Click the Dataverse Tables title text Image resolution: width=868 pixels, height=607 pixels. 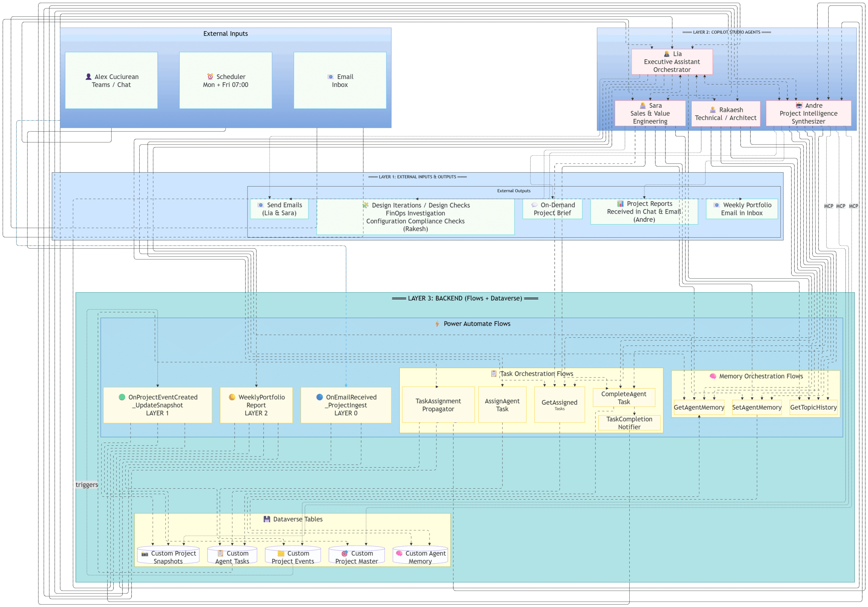(298, 519)
